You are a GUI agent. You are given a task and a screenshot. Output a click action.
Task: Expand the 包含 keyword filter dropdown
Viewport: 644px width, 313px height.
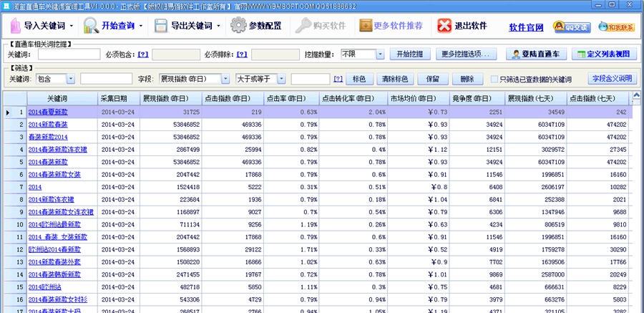[71, 79]
